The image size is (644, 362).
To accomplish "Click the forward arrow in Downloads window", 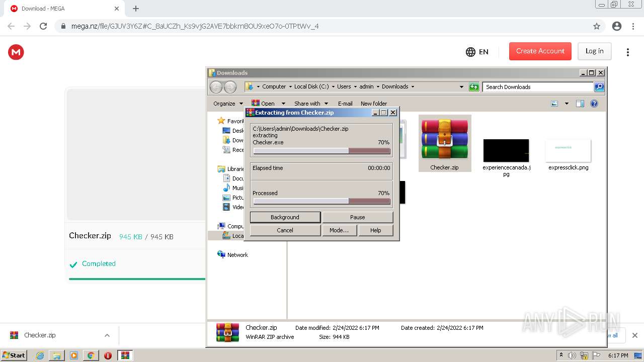I will pyautogui.click(x=230, y=87).
